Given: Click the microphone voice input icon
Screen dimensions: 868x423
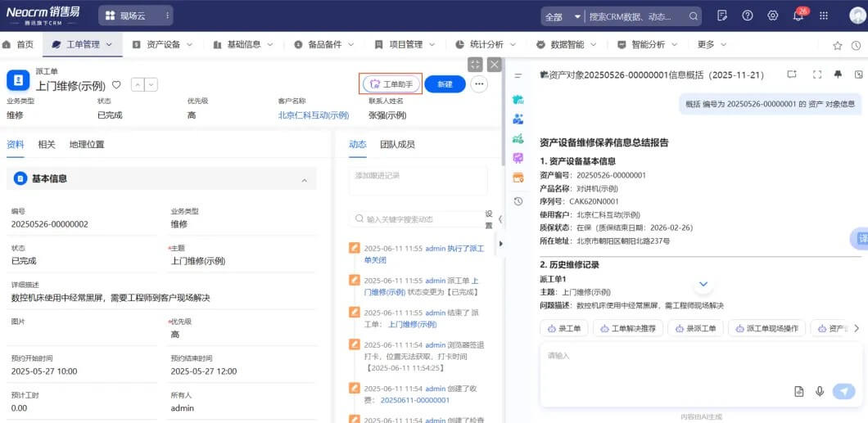Looking at the screenshot, I should [819, 392].
